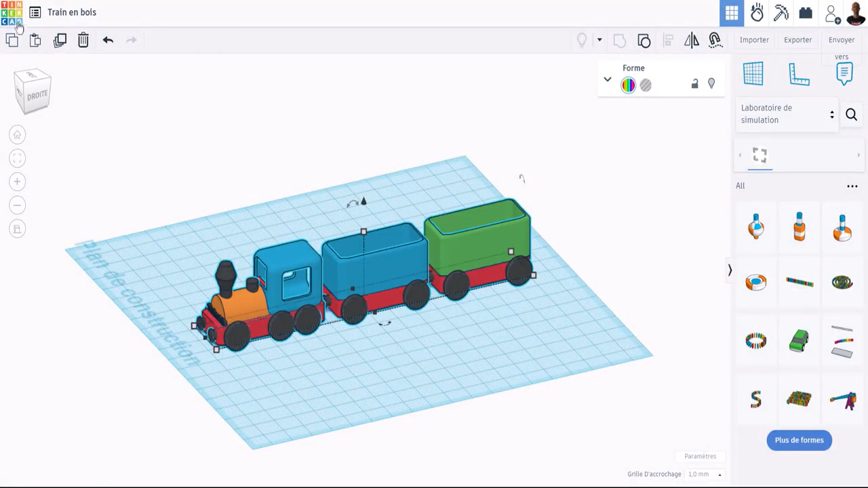
Task: Lock the selected shape
Action: click(x=694, y=83)
